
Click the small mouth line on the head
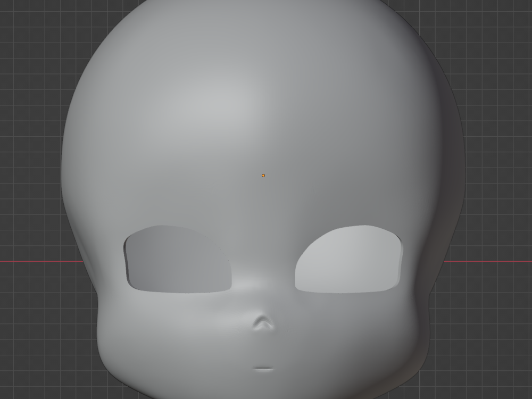tap(263, 369)
